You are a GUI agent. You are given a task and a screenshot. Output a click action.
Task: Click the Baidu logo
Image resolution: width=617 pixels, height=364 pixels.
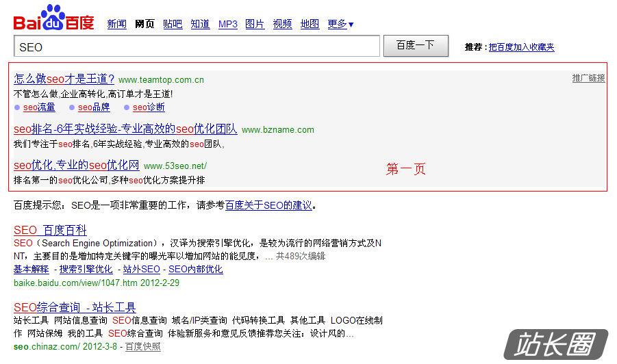tap(54, 18)
